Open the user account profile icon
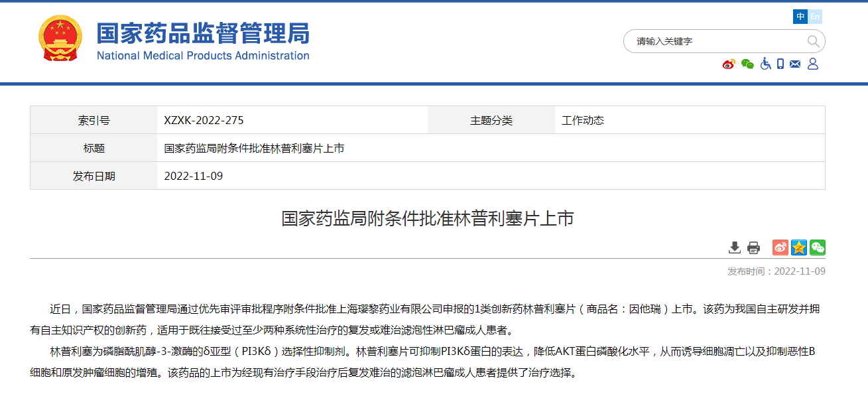 [813, 64]
